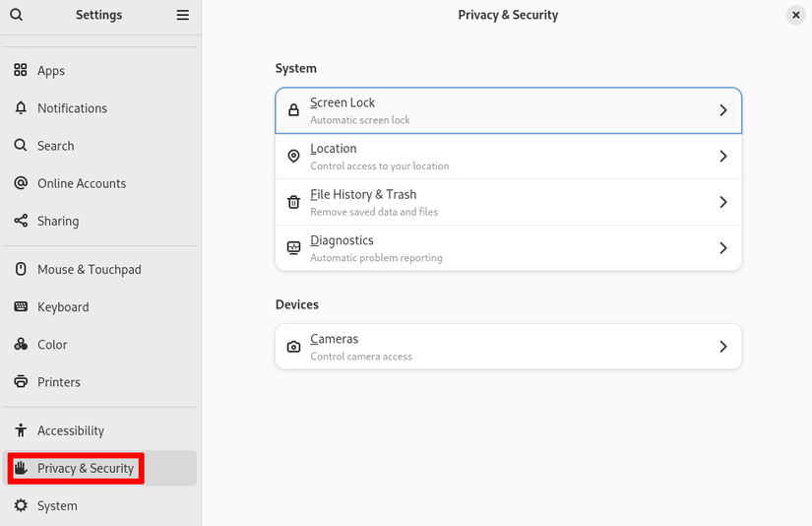Expand Screen Lock row chevron arrow
This screenshot has width=812, height=526.
tap(722, 110)
